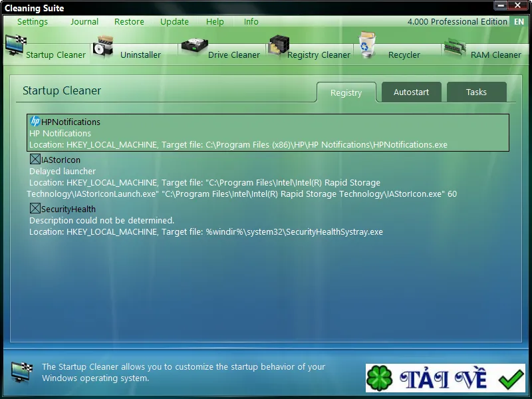This screenshot has height=399, width=532.
Task: Click the IAStorIconLaunch.exe location line
Action: (242, 188)
